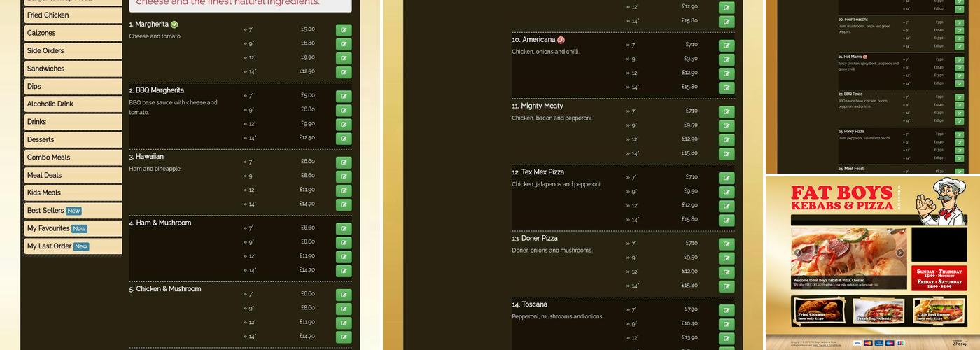Select Side Orders category
The width and height of the screenshot is (980, 350).
pyautogui.click(x=73, y=50)
